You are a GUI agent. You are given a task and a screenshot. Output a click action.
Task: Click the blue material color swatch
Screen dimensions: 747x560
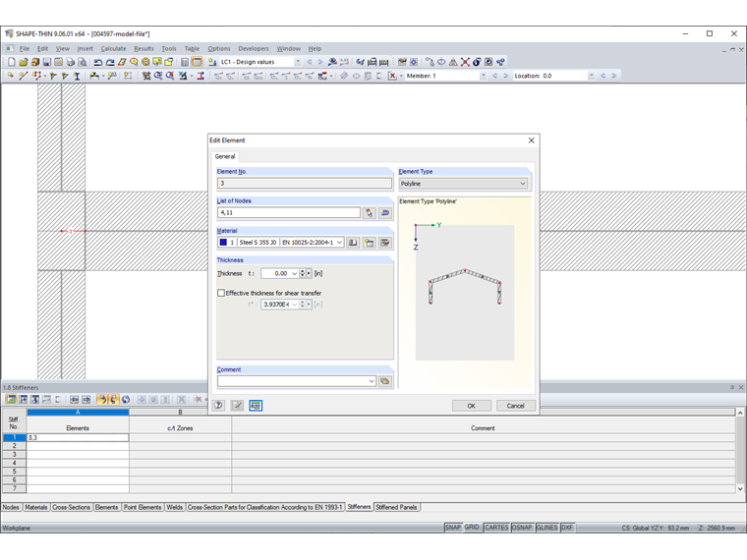(223, 243)
